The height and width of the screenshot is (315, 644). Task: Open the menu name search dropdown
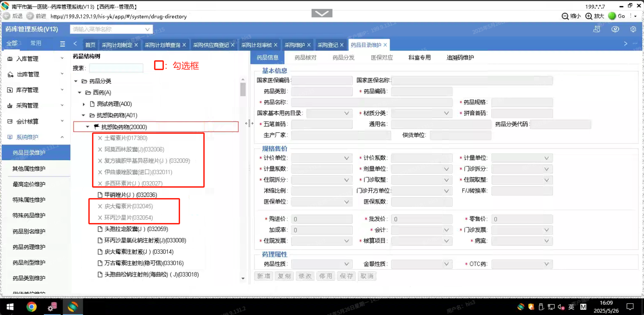tap(147, 29)
